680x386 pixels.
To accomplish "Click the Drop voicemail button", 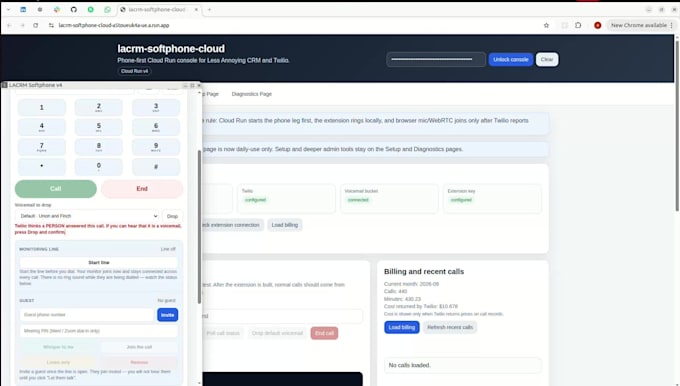I will [172, 216].
